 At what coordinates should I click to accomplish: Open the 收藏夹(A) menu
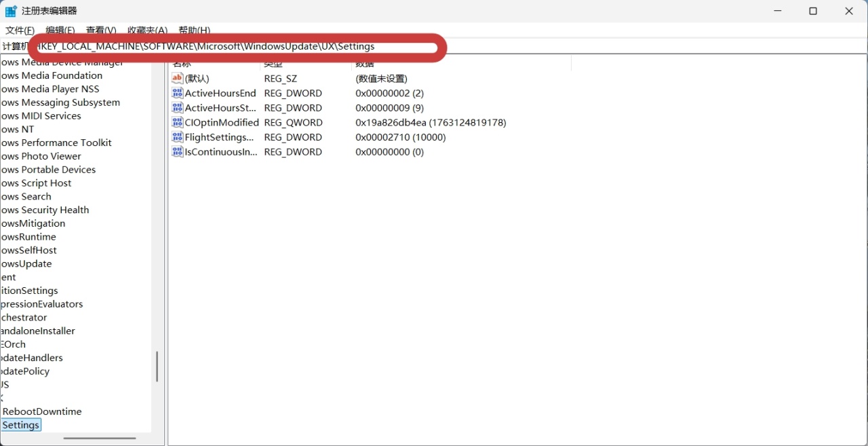(147, 31)
